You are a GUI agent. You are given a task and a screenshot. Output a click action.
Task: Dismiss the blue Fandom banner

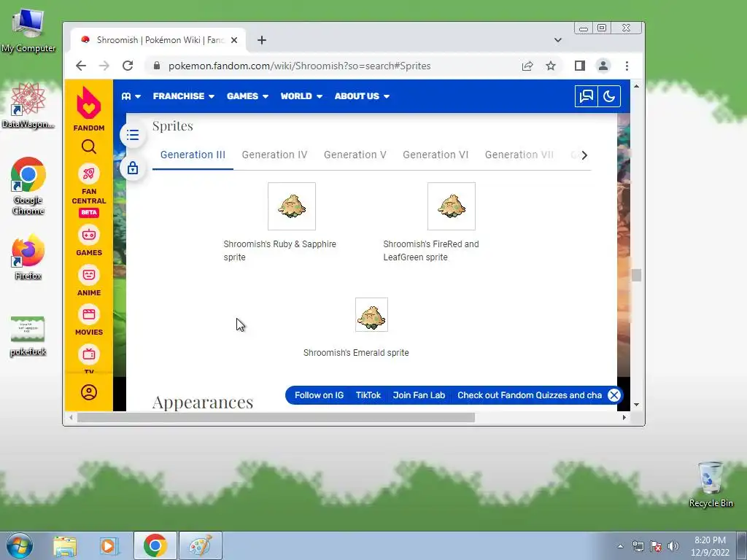click(614, 395)
